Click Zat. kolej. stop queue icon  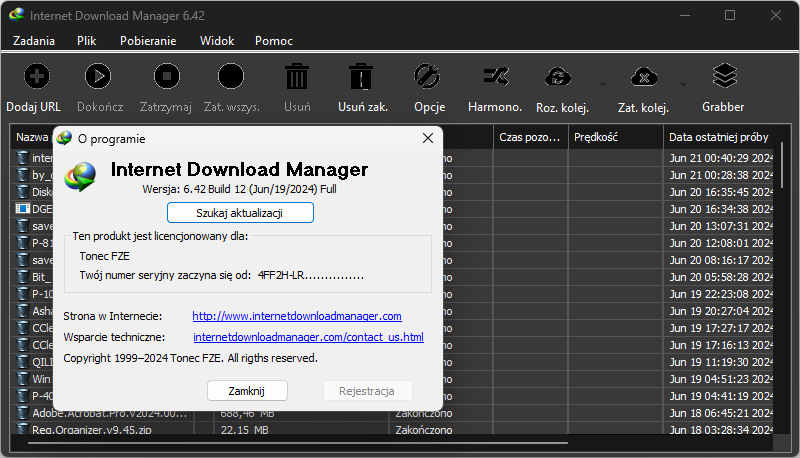pyautogui.click(x=644, y=77)
